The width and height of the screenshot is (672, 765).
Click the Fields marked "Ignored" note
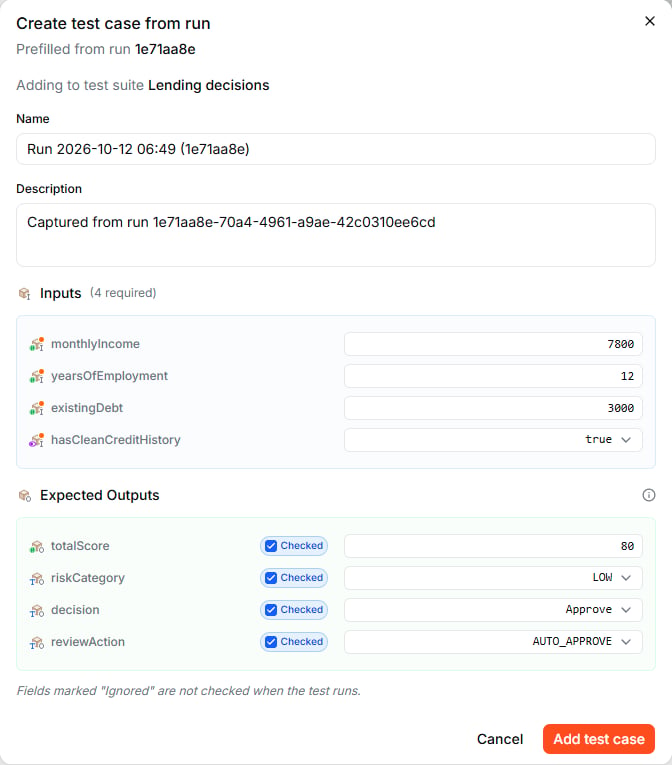pyautogui.click(x=188, y=691)
